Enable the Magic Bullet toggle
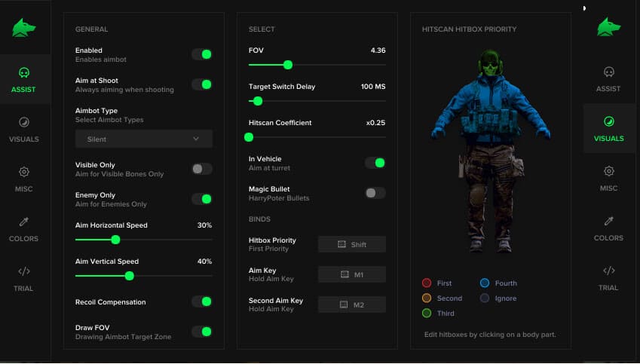 point(375,193)
